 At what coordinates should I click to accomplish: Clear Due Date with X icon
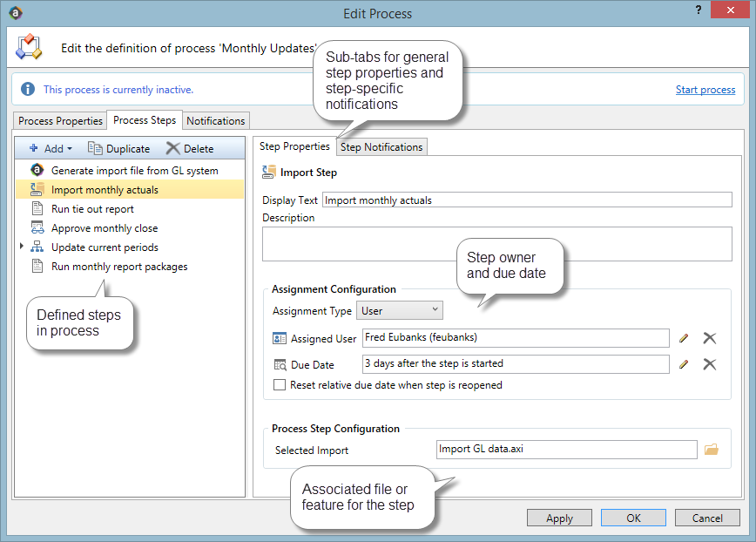tap(710, 364)
